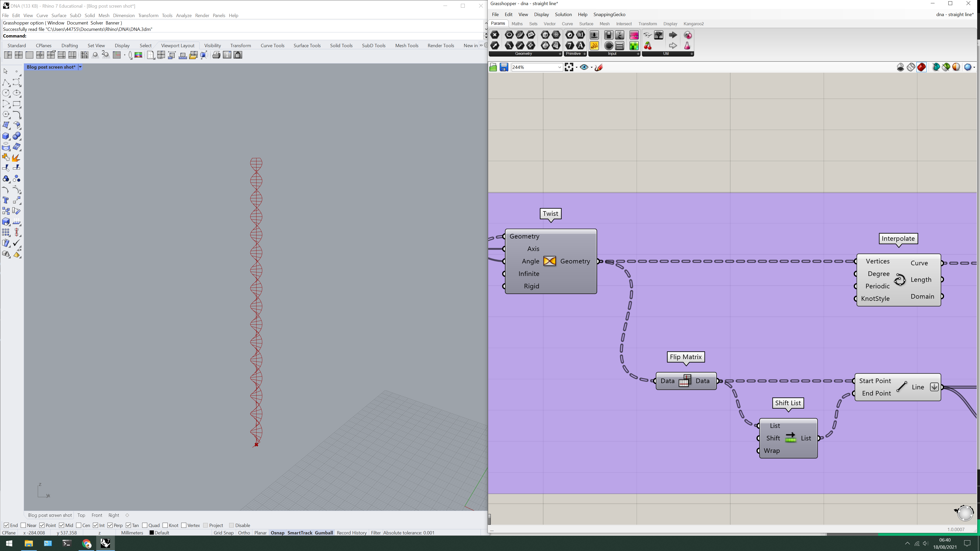Image resolution: width=980 pixels, height=551 pixels.
Task: Expand the preview eye options arrow
Action: (x=592, y=67)
